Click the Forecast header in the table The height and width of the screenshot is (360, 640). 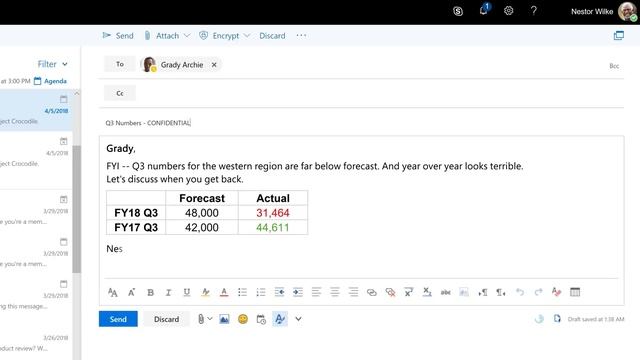point(202,198)
